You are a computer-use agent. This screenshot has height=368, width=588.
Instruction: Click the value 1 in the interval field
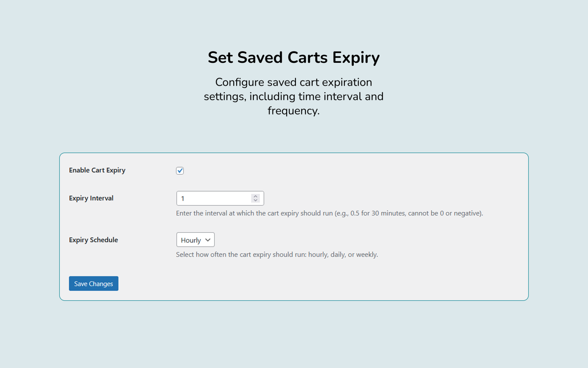pyautogui.click(x=183, y=199)
